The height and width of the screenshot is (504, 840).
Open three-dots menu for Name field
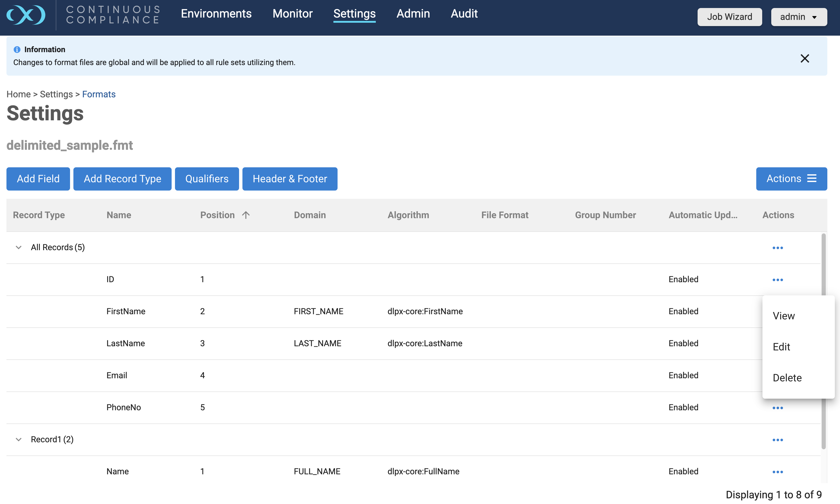[777, 472]
